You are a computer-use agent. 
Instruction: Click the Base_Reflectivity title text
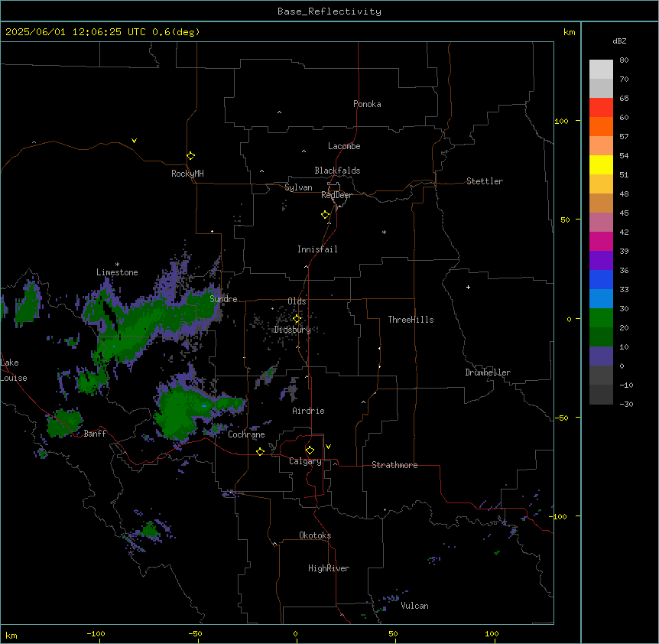329,11
